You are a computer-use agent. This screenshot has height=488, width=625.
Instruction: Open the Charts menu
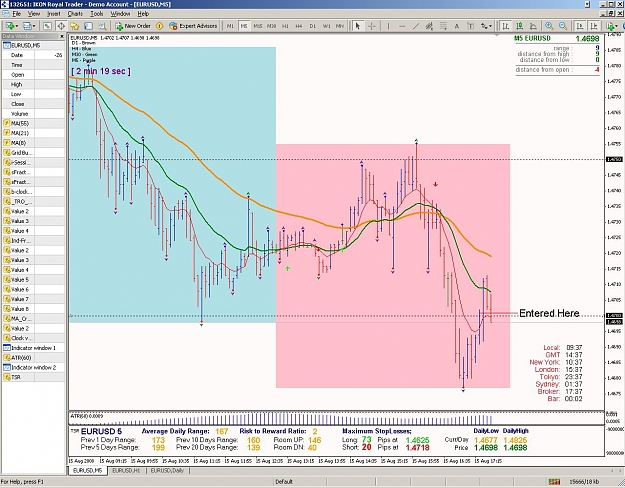[x=75, y=14]
